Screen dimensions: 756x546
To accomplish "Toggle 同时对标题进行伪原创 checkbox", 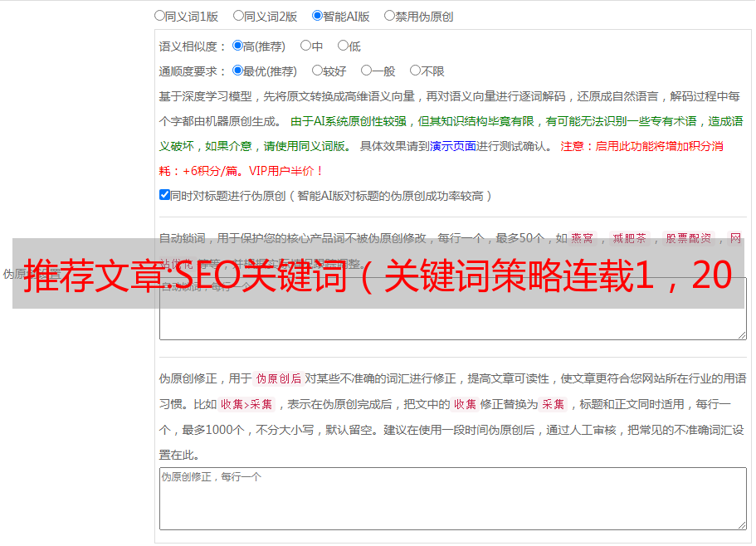I will (x=164, y=195).
